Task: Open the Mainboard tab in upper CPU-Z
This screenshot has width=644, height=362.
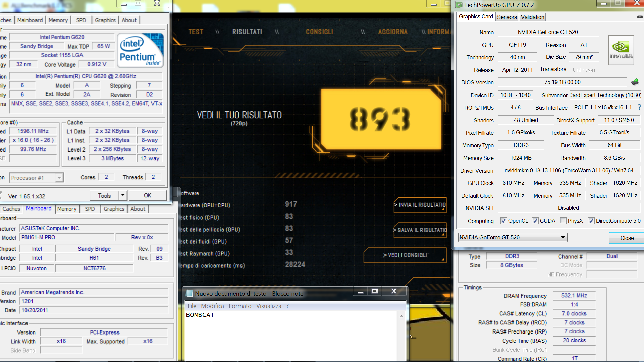Action: [x=30, y=20]
